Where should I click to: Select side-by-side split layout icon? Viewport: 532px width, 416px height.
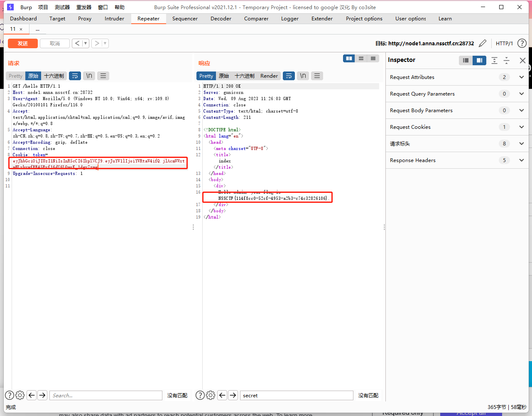click(x=349, y=59)
